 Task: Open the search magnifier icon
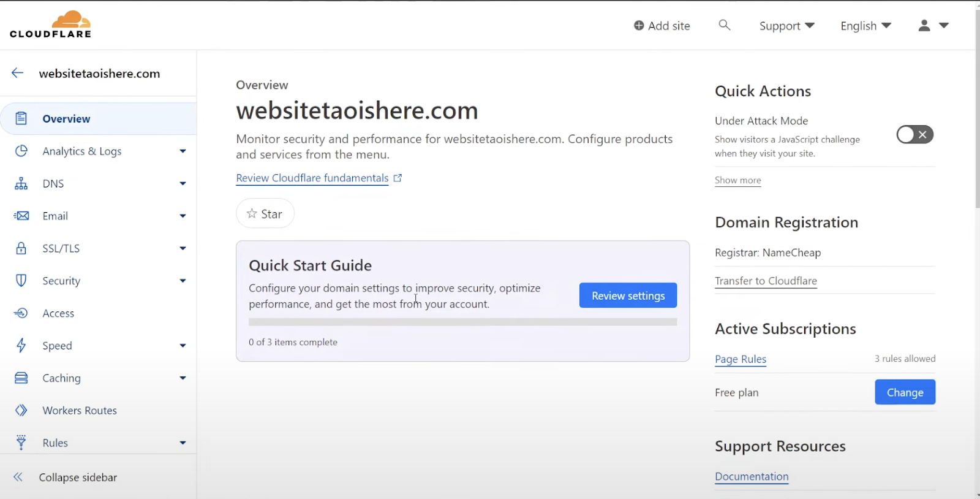725,25
